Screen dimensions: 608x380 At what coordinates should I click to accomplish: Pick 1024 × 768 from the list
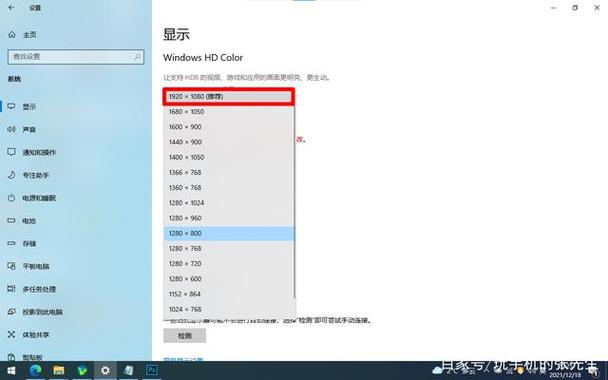coord(229,309)
